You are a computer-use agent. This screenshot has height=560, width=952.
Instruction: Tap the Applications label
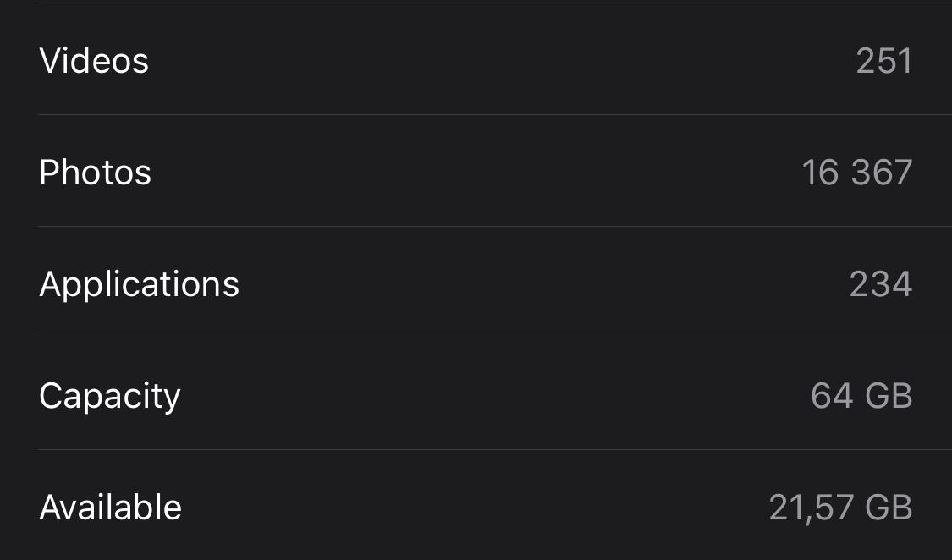coord(140,284)
